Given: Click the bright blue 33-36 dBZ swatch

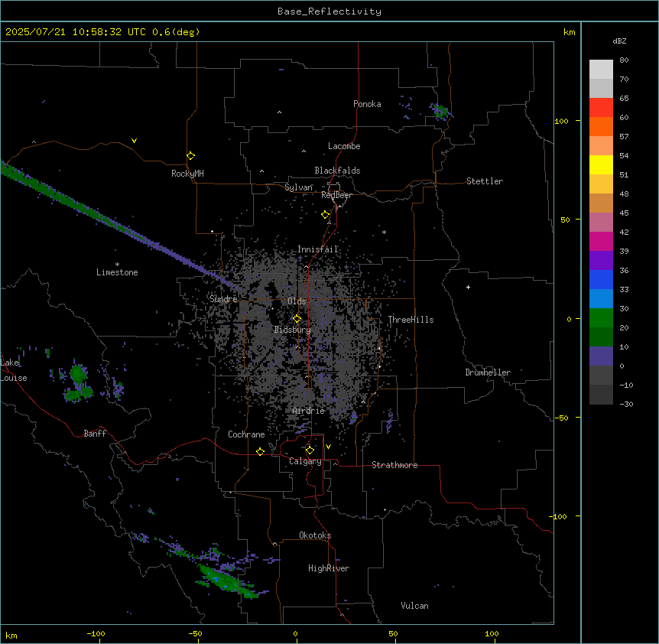Looking at the screenshot, I should (601, 279).
